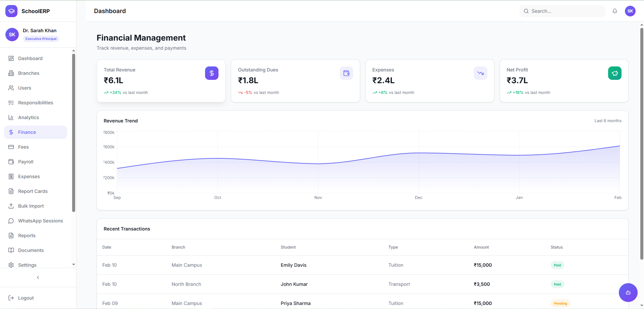Click the Outstanding Dues wallet icon
Image resolution: width=644 pixels, height=309 pixels.
pyautogui.click(x=346, y=73)
